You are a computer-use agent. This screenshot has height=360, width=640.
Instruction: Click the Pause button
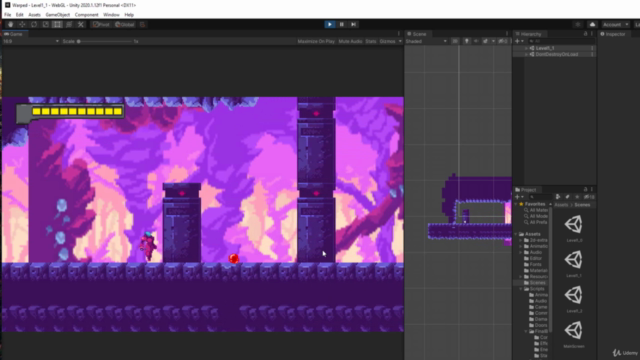click(x=342, y=24)
